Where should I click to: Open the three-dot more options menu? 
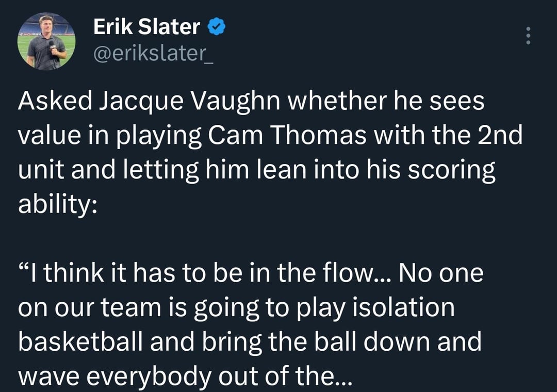[527, 36]
